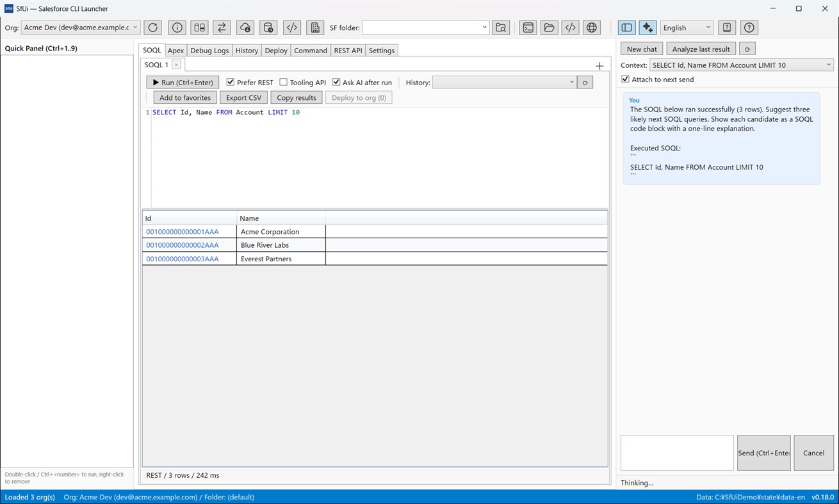Open the Debug Logs tab
This screenshot has width=839, height=504.
(x=209, y=51)
